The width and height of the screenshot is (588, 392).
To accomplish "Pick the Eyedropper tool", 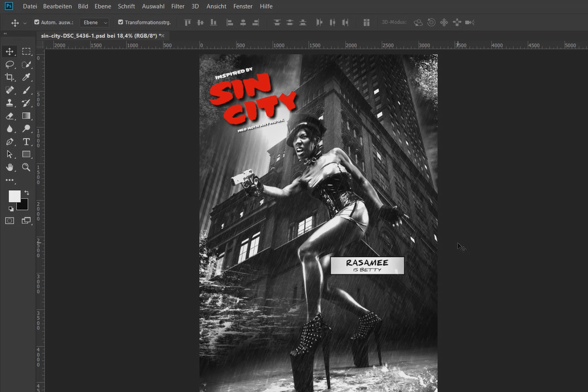I will pos(26,77).
